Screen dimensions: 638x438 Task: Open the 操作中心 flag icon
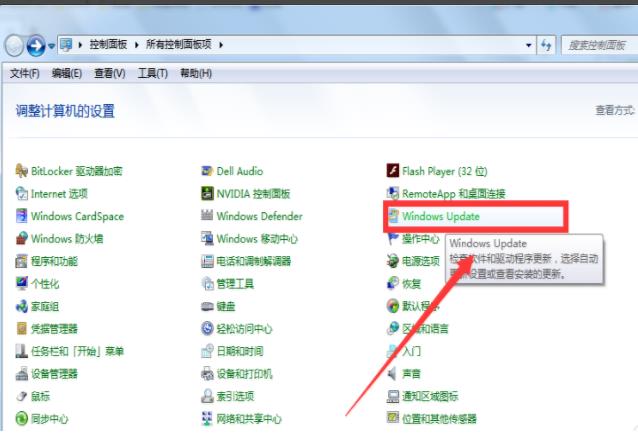tap(393, 239)
